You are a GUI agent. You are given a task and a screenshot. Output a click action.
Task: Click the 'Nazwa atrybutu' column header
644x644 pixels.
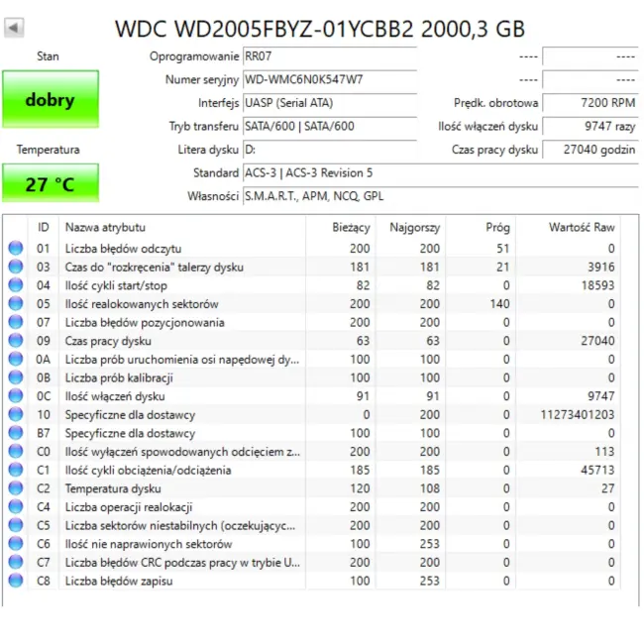(182, 227)
